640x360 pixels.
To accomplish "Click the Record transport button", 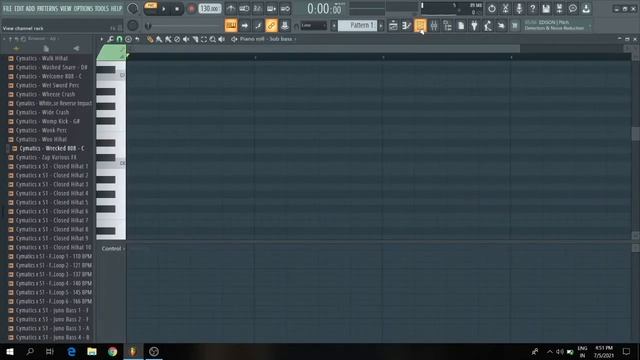I will (x=191, y=9).
